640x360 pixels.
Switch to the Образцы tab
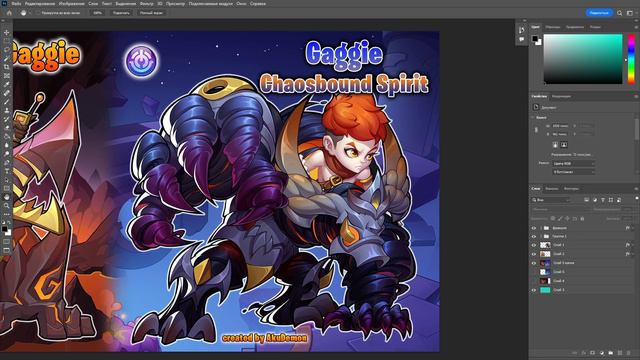(x=553, y=27)
